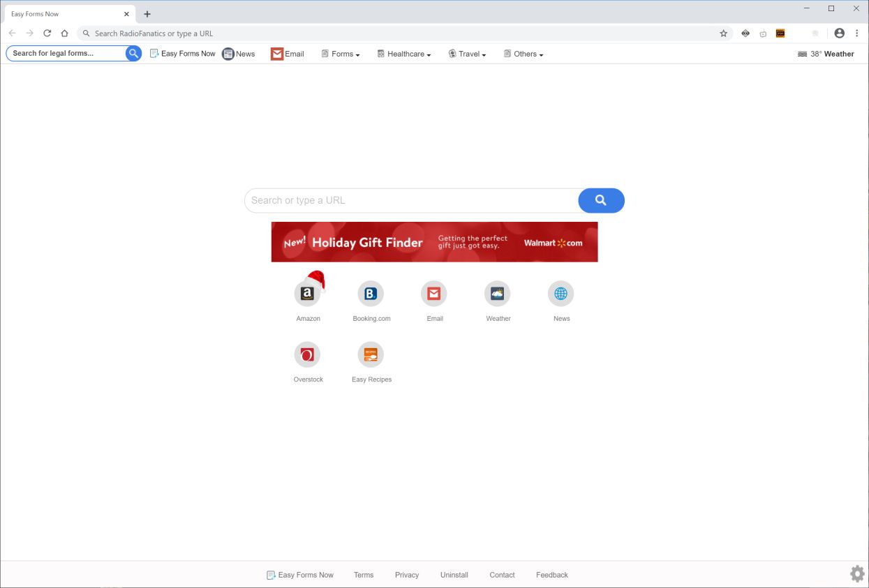869x588 pixels.
Task: Open the Feedback footer link
Action: pyautogui.click(x=552, y=575)
